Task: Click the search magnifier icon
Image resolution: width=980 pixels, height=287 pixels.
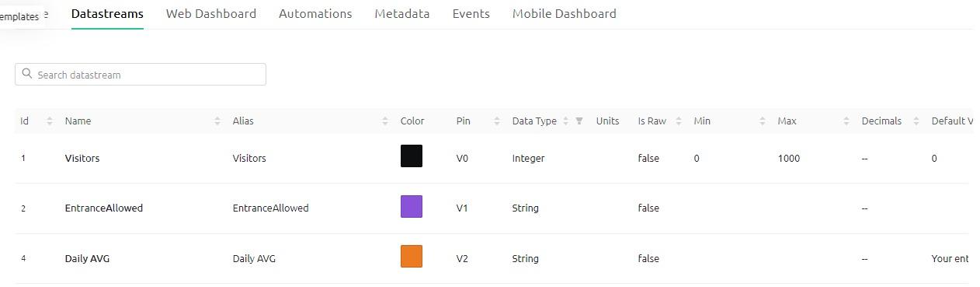Action: click(x=27, y=74)
